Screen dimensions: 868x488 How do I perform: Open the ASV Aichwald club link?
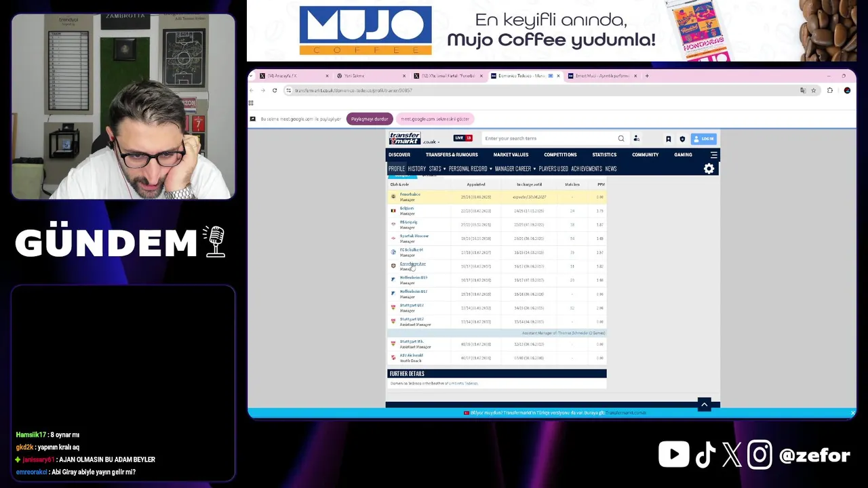click(411, 355)
